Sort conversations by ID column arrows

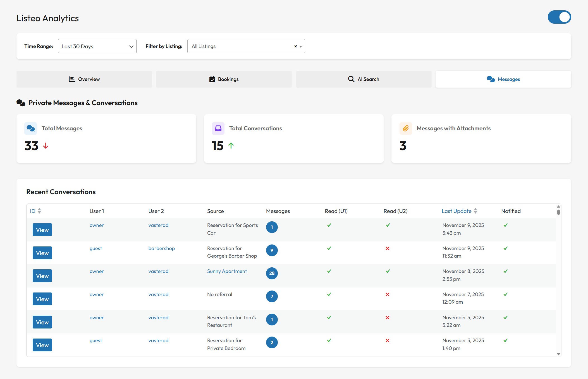pos(39,211)
